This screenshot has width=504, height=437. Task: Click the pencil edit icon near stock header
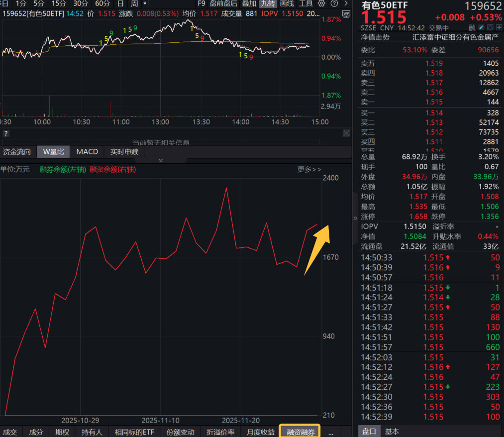tap(481, 28)
